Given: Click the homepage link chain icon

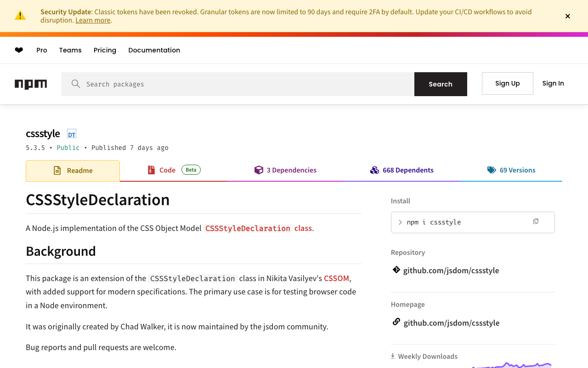Looking at the screenshot, I should [396, 322].
